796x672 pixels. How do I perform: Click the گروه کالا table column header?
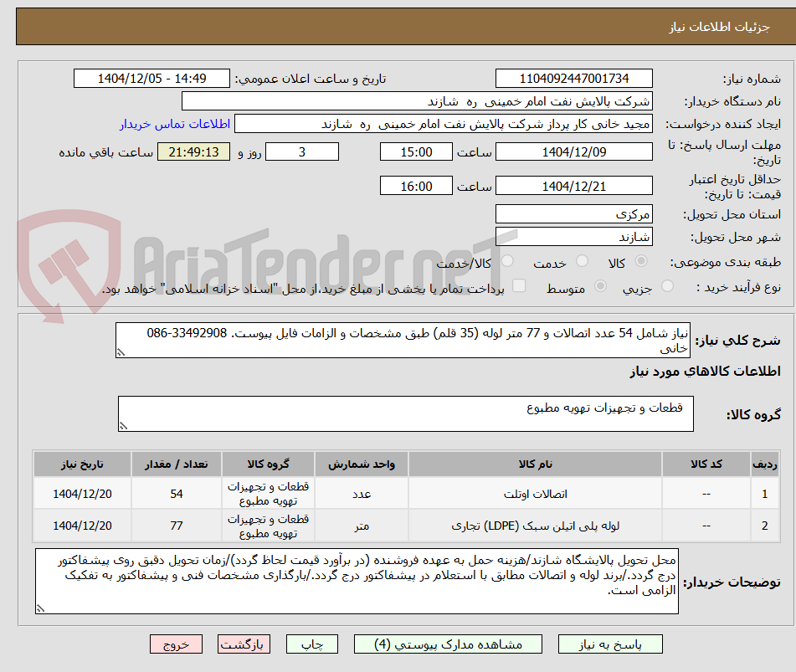(268, 464)
